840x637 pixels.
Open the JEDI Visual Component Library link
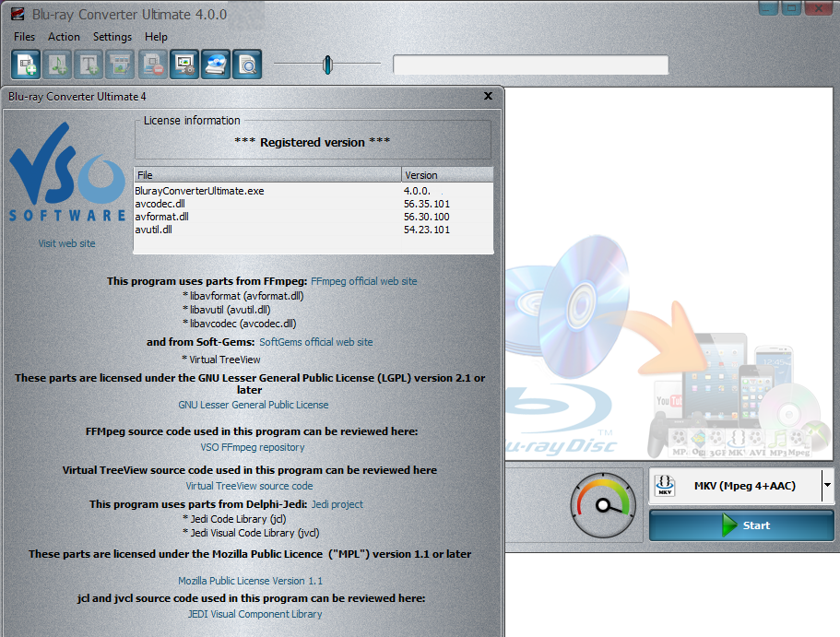[x=255, y=614]
